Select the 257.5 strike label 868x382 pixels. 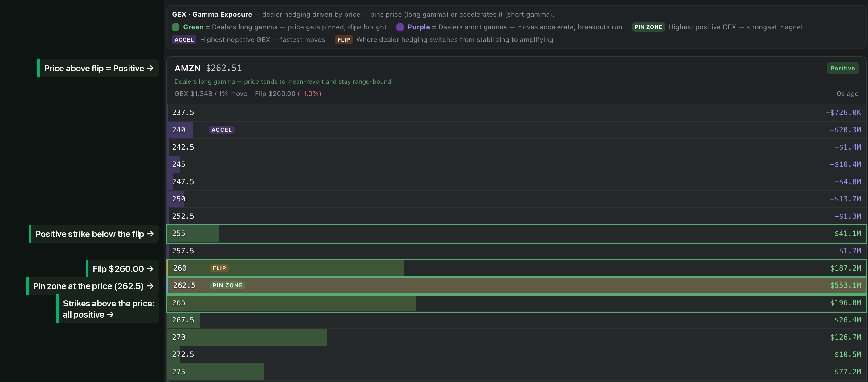click(x=183, y=251)
